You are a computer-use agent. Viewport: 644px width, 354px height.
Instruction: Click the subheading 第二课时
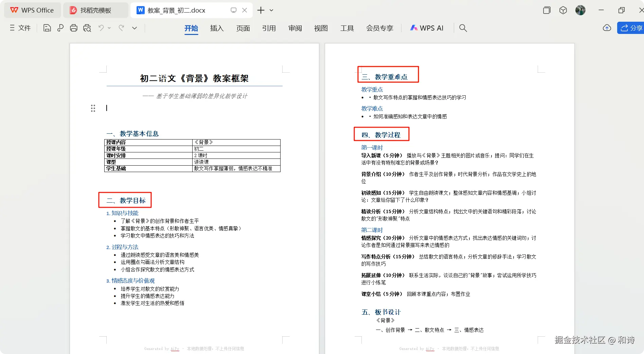(x=372, y=230)
